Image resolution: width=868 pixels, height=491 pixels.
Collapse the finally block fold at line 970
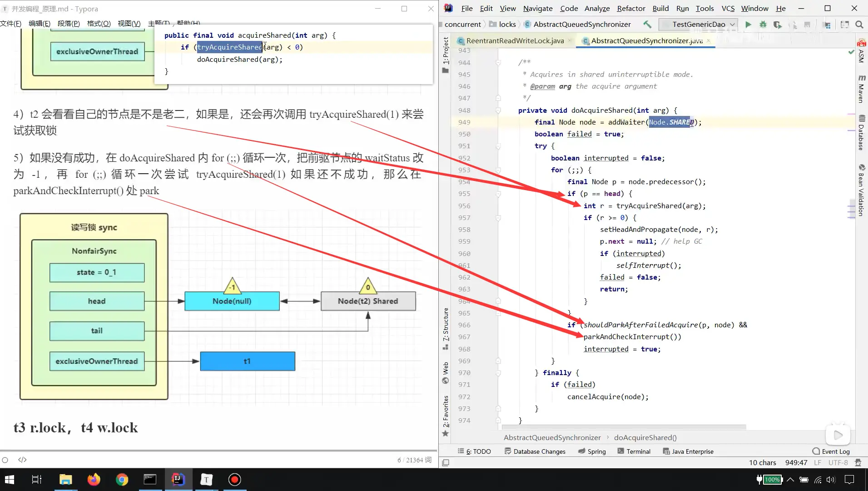point(498,373)
